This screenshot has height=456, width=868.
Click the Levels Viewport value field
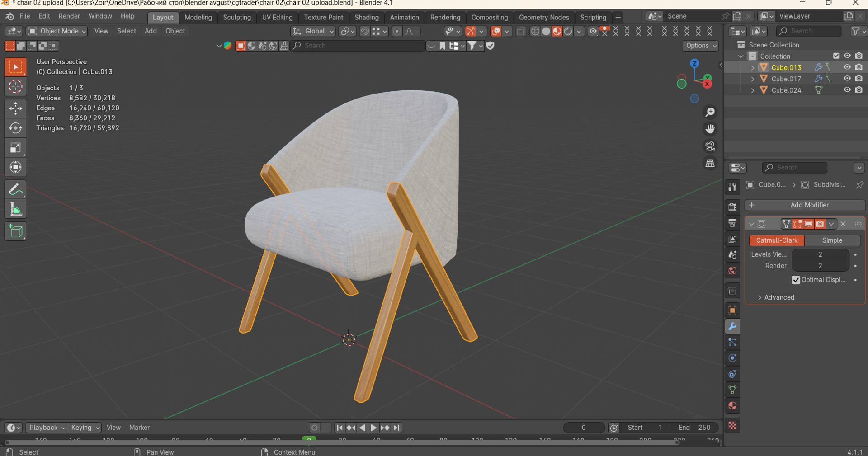[x=820, y=254]
